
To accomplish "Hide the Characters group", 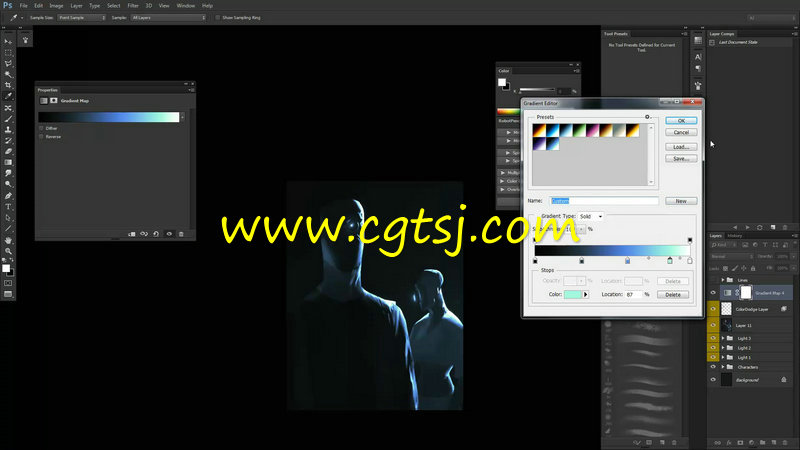I will tap(713, 367).
